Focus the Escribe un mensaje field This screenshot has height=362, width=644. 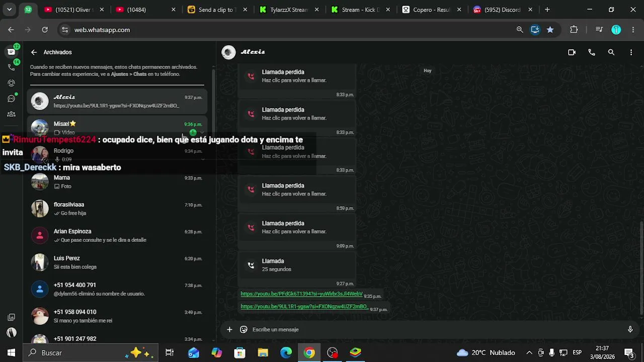[436, 329]
